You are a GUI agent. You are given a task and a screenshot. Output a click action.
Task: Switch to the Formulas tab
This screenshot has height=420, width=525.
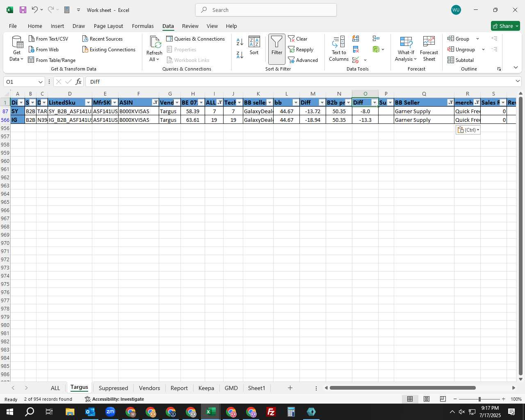pos(143,26)
